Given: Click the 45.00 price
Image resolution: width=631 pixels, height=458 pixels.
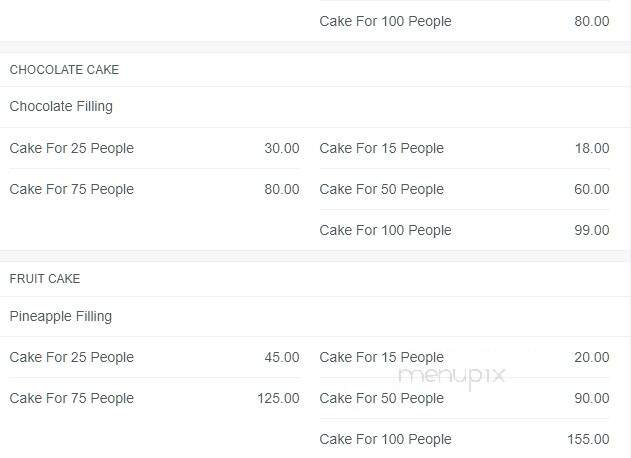Looking at the screenshot, I should [281, 357].
